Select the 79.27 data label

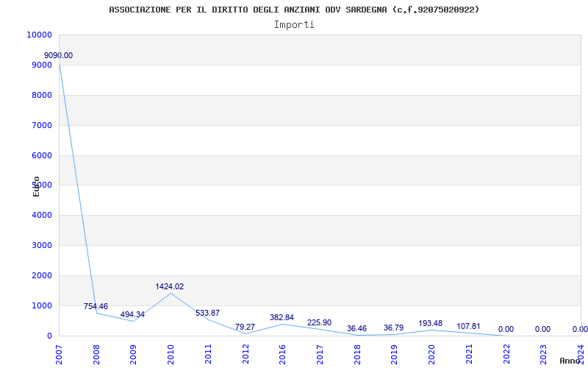pos(245,328)
